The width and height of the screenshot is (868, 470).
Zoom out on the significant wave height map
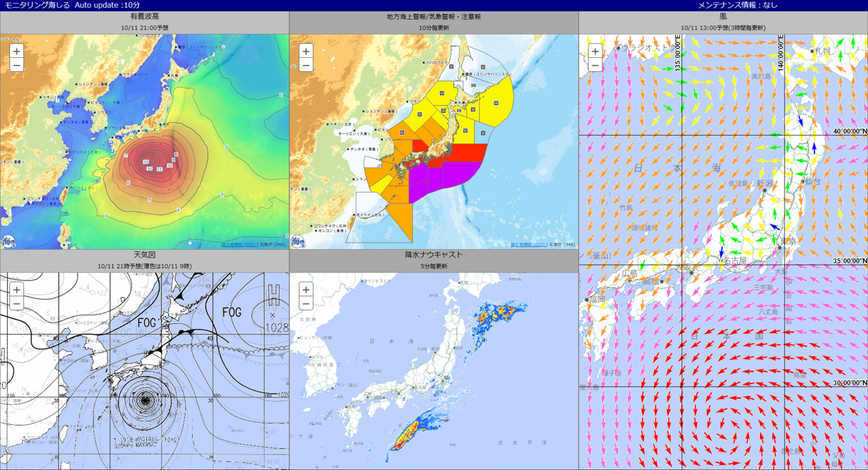(17, 66)
